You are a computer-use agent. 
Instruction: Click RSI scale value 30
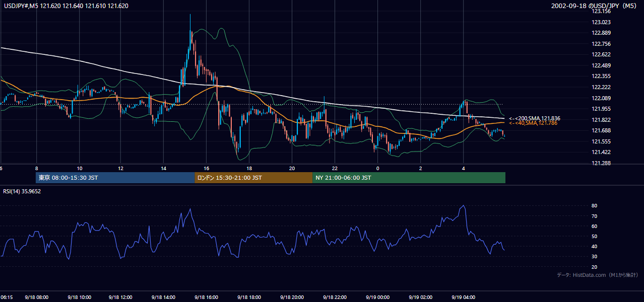click(594, 257)
